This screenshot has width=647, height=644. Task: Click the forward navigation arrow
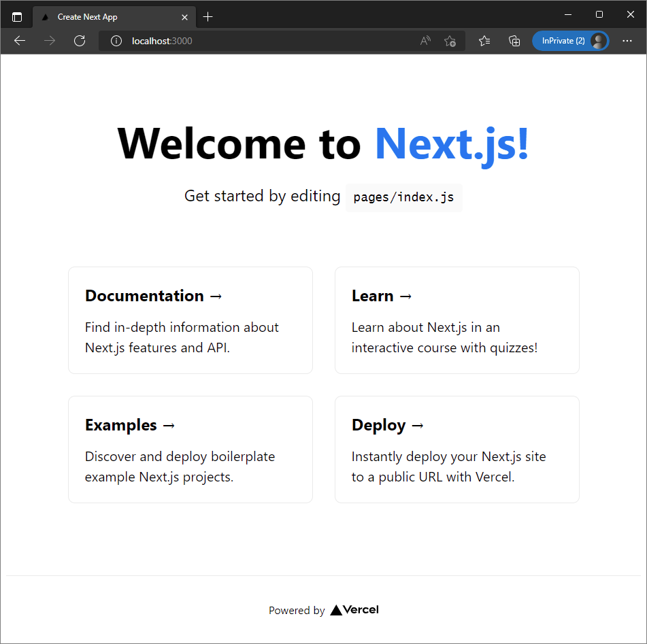(x=50, y=41)
